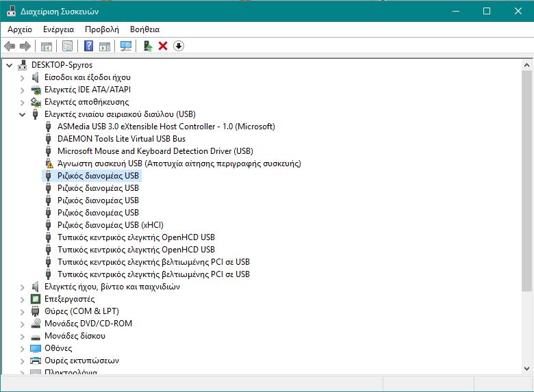
Task: Expand the Είσοδοι και έξοδοι ήχου node
Action: coord(23,77)
